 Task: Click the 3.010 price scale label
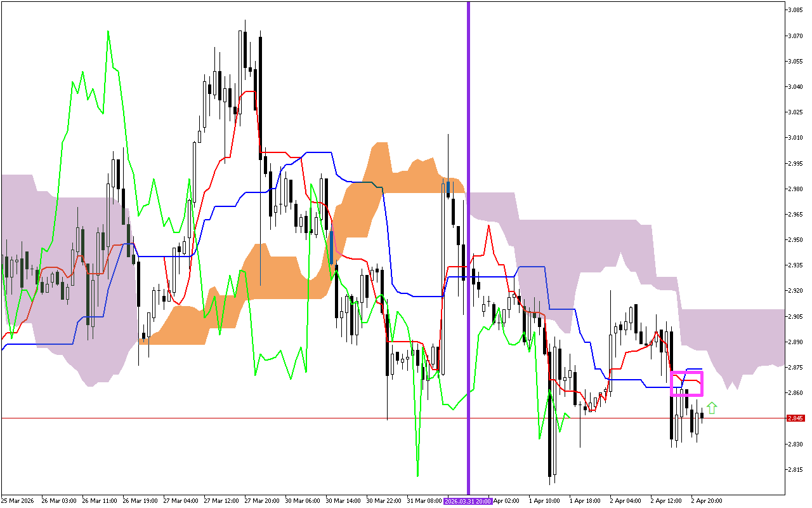pos(796,138)
